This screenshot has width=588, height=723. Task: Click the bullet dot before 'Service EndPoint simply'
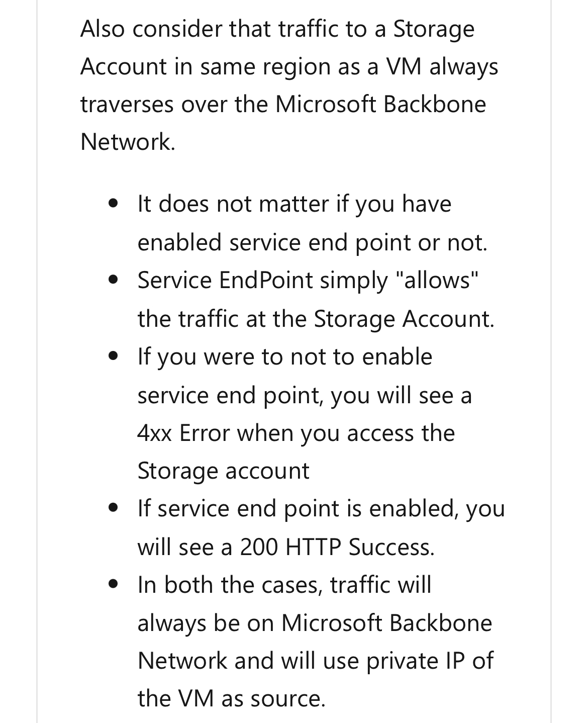(x=115, y=281)
